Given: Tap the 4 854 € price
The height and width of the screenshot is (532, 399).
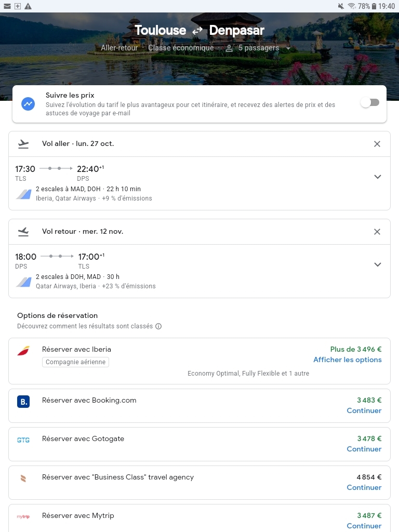Looking at the screenshot, I should [x=369, y=477].
